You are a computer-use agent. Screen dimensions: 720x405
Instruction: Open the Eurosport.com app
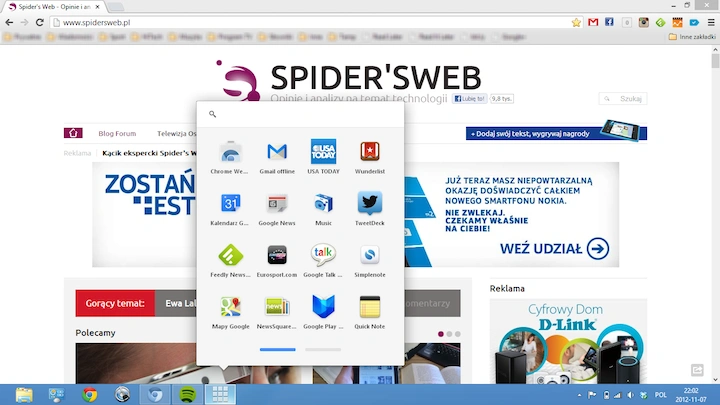pos(277,261)
